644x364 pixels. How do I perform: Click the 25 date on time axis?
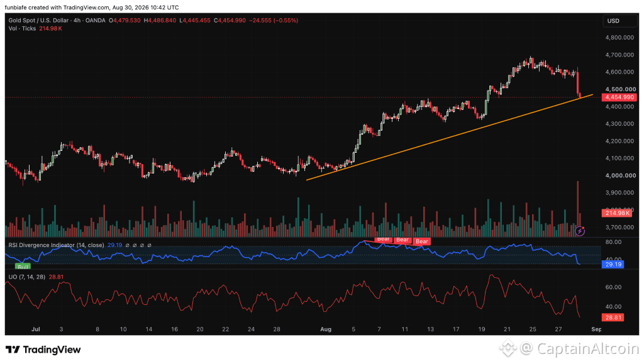tap(533, 329)
